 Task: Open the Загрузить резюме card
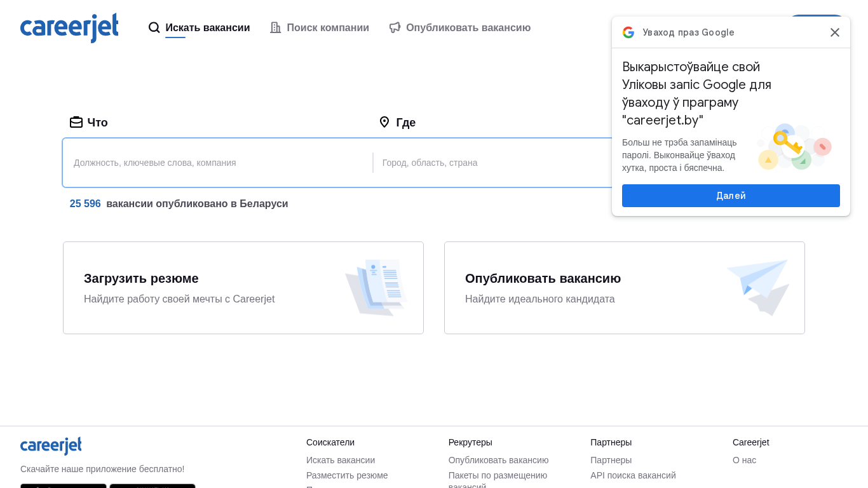point(243,288)
